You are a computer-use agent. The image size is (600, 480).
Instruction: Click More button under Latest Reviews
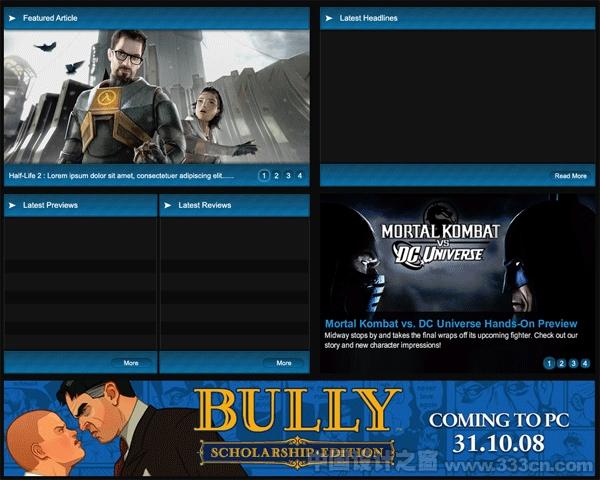pyautogui.click(x=284, y=363)
